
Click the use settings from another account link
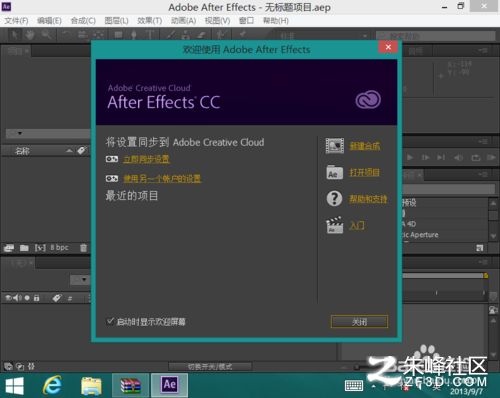[162, 179]
